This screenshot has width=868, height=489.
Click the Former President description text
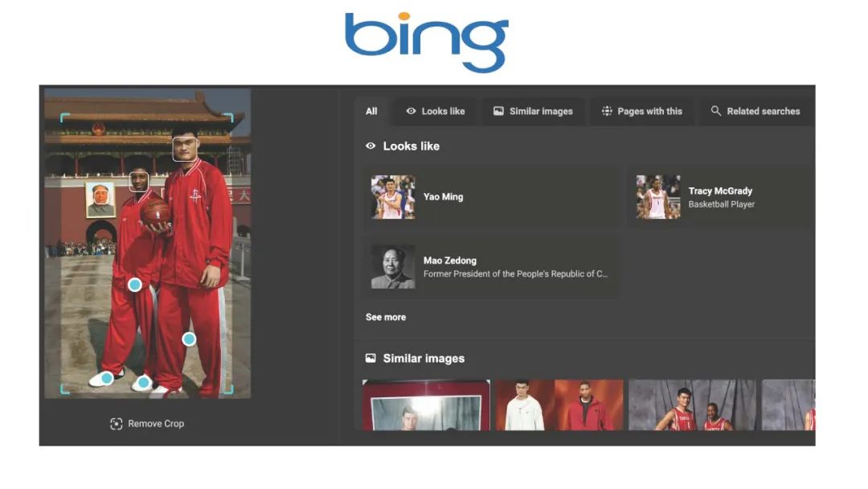click(515, 273)
